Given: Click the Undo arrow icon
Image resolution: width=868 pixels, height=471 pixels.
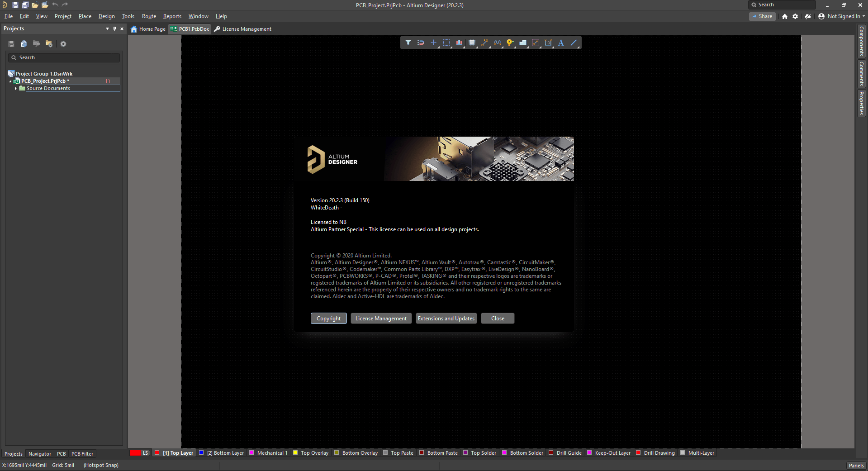Looking at the screenshot, I should (55, 5).
